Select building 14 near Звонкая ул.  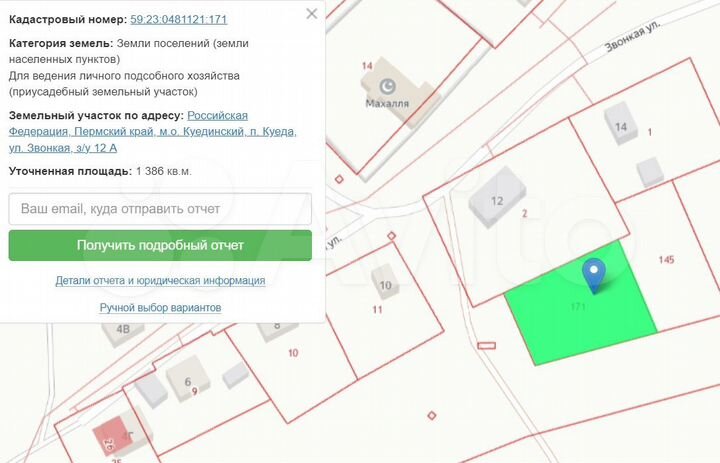(621, 123)
